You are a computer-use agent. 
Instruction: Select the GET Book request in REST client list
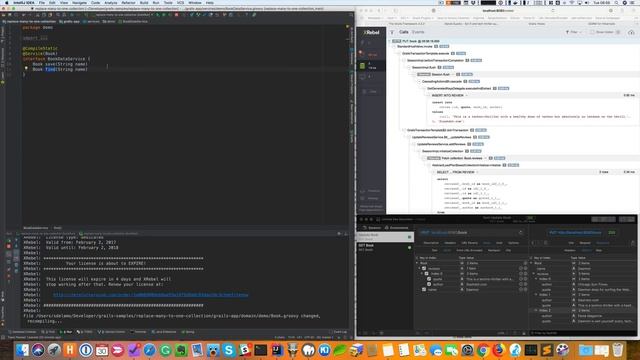(x=384, y=247)
